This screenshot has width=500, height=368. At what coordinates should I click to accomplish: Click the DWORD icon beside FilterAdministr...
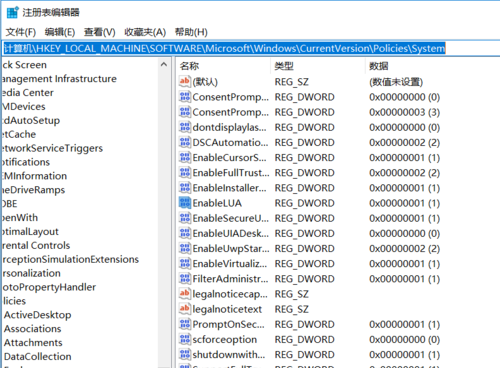click(x=185, y=279)
